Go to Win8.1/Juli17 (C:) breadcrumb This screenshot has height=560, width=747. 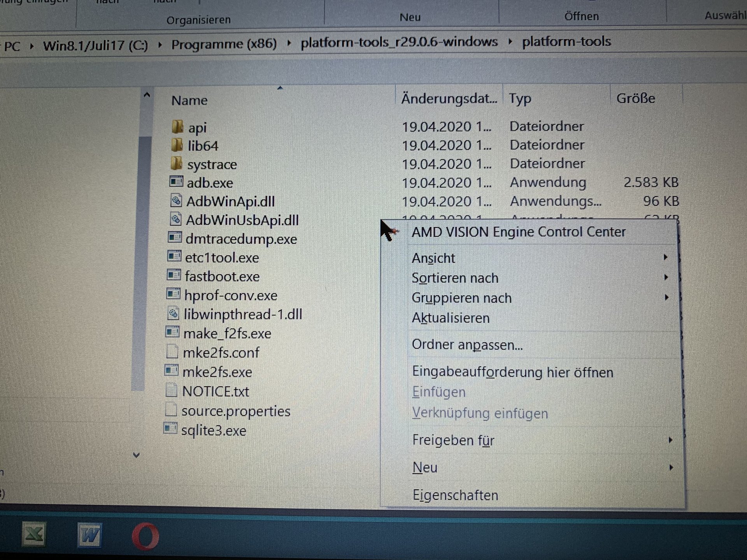95,45
